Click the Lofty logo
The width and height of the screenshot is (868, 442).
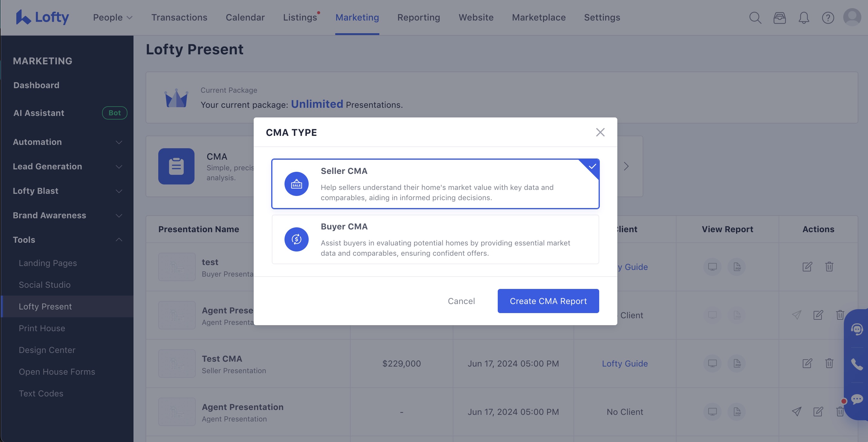43,17
